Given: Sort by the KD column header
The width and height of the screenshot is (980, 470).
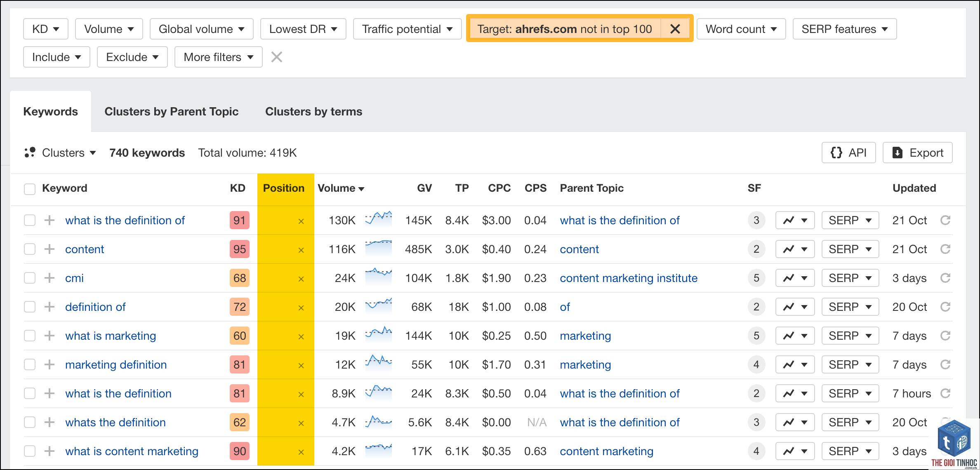Looking at the screenshot, I should pyautogui.click(x=238, y=188).
